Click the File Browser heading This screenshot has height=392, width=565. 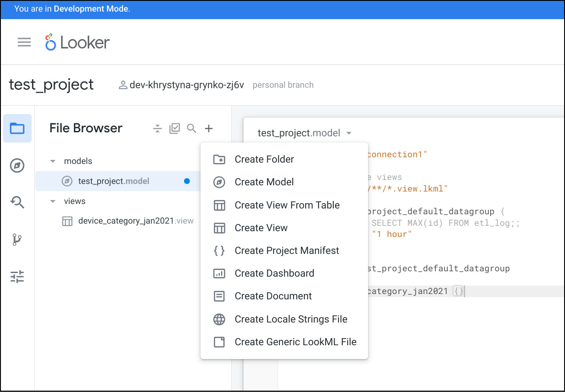[86, 128]
